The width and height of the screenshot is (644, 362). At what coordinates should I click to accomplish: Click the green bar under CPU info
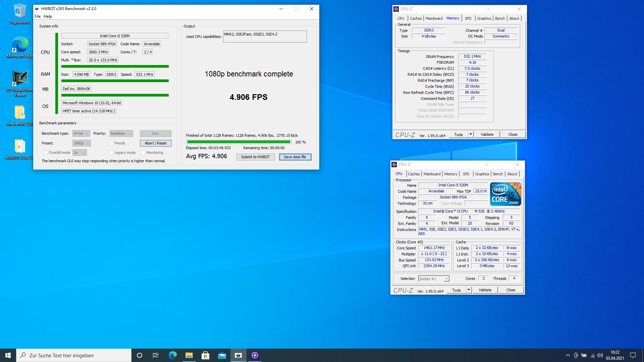click(x=115, y=66)
